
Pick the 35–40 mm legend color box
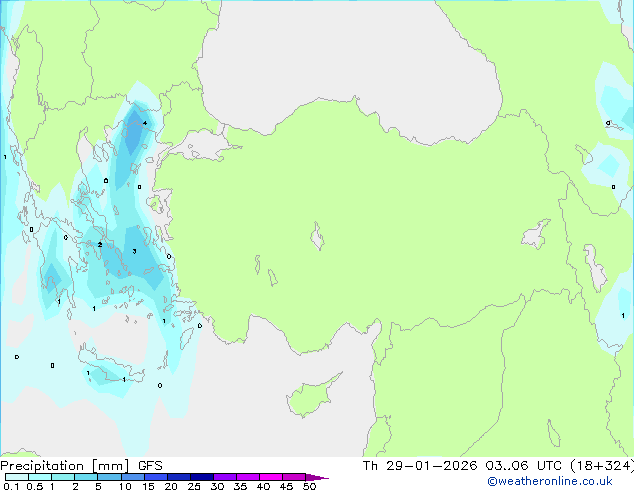click(x=247, y=477)
